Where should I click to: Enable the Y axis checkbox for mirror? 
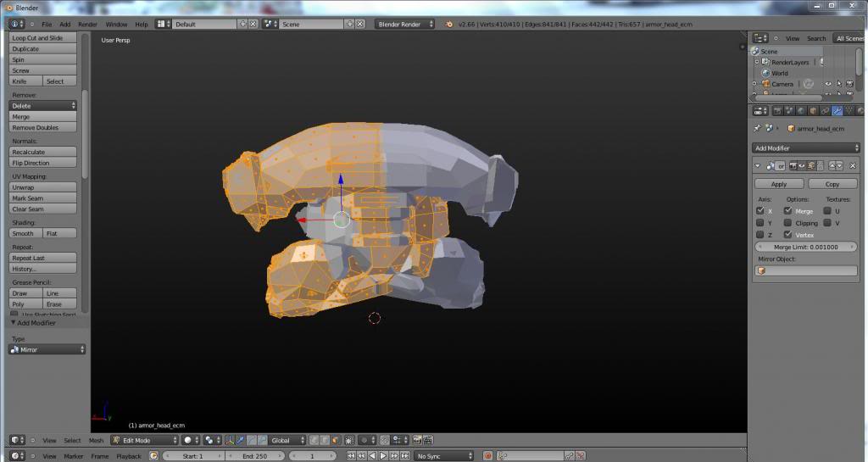[x=760, y=223]
